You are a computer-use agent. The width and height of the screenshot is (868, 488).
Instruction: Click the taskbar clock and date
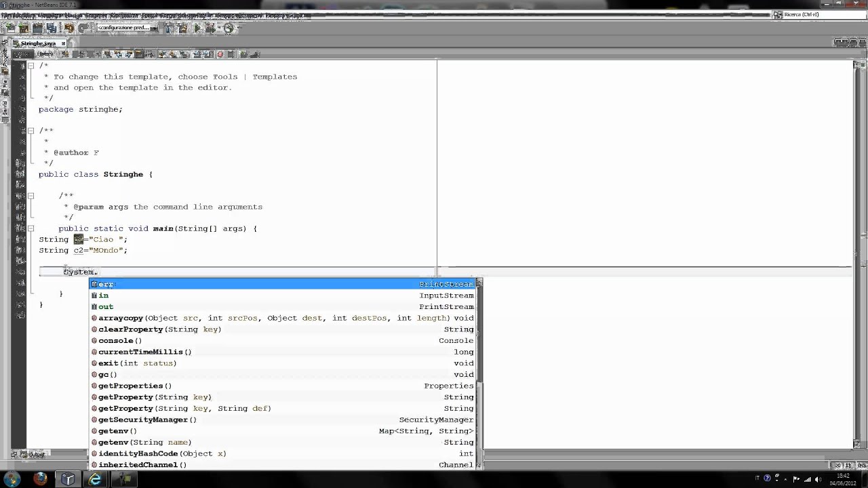(x=843, y=479)
